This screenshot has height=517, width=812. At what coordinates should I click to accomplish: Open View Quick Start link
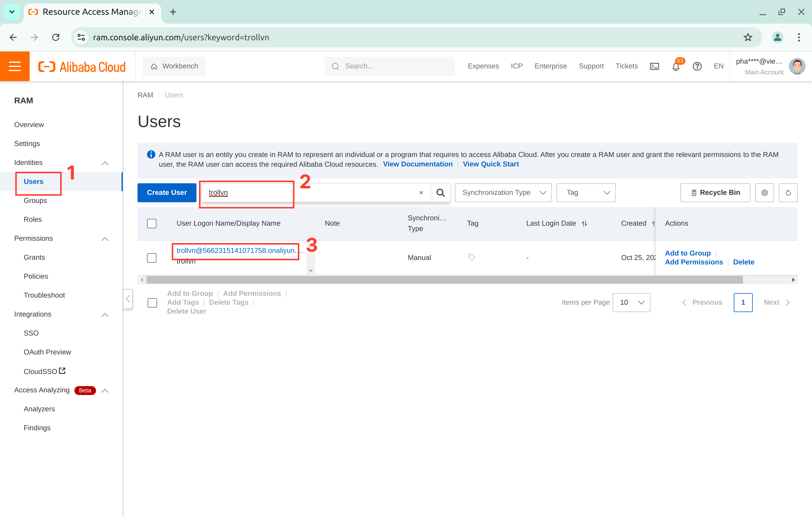coord(491,164)
